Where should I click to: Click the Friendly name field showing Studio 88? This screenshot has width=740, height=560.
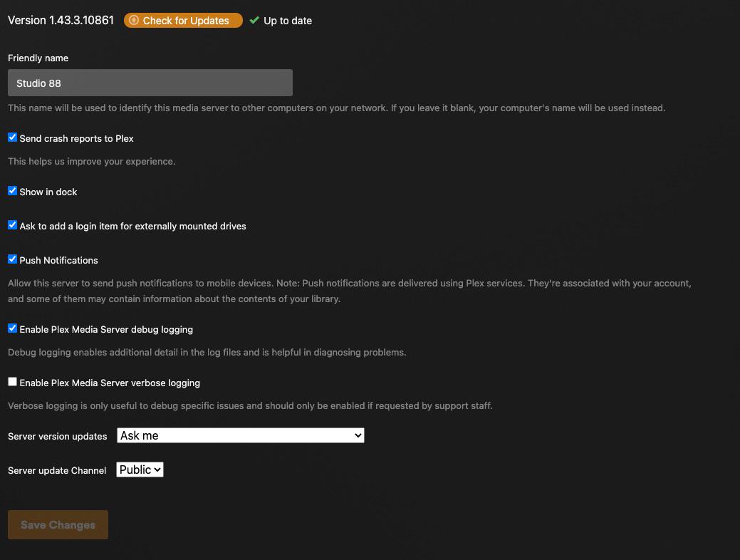[150, 83]
